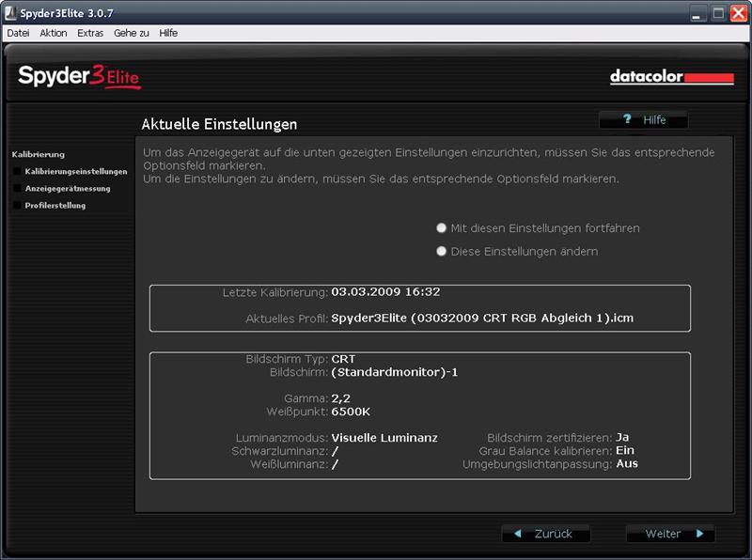
Task: Click the monitor name (Standardmonitor)-1
Action: click(394, 372)
